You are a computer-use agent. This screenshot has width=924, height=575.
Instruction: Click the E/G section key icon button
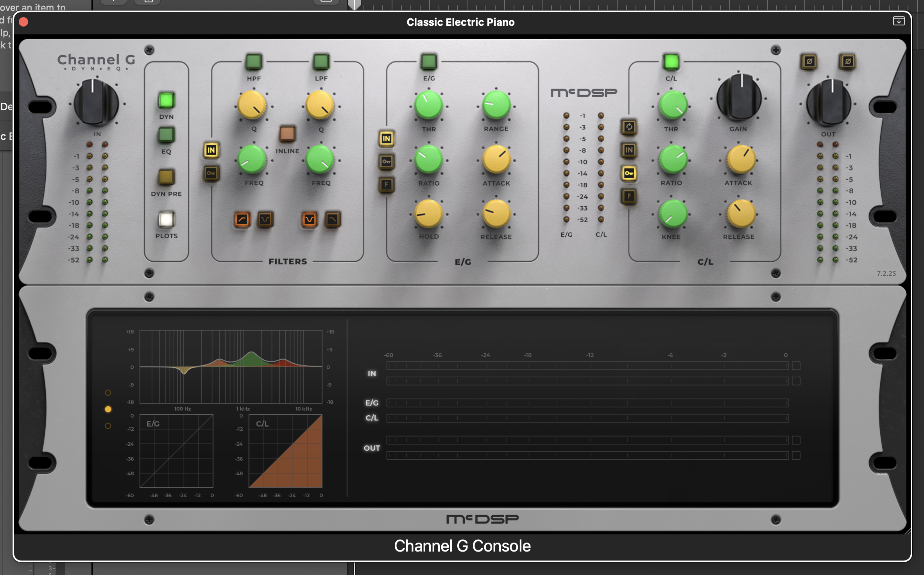click(386, 161)
